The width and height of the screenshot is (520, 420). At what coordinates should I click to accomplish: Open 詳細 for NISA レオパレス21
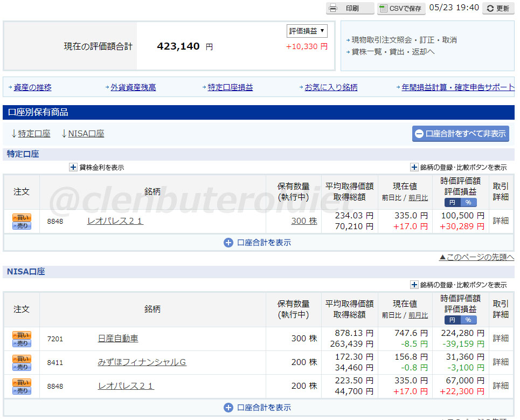tap(501, 386)
